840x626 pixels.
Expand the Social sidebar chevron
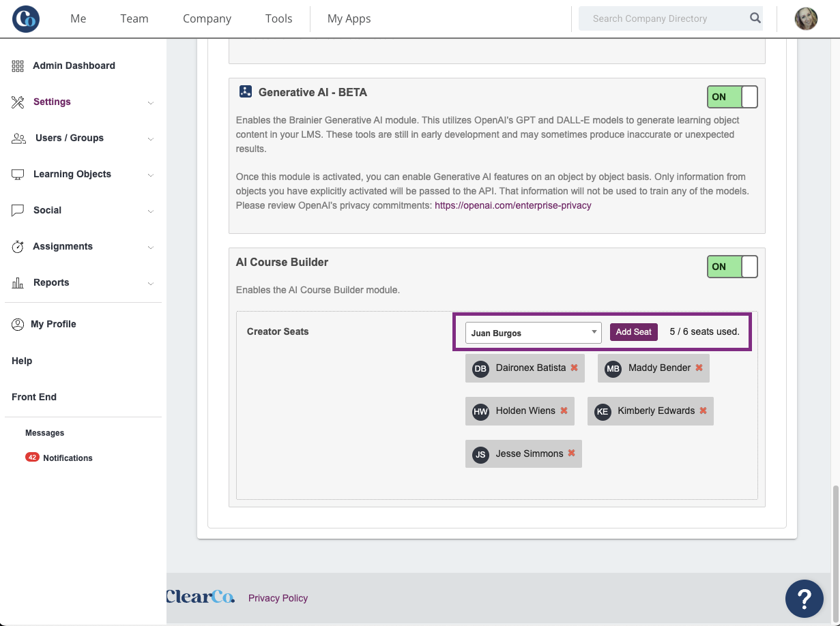(x=151, y=211)
